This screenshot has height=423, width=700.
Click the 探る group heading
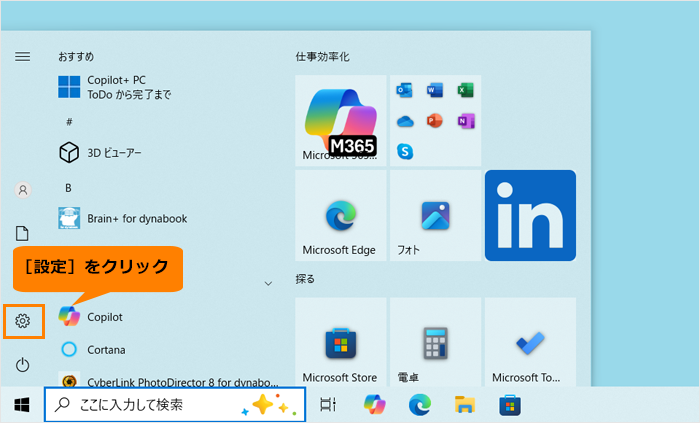[x=305, y=279]
